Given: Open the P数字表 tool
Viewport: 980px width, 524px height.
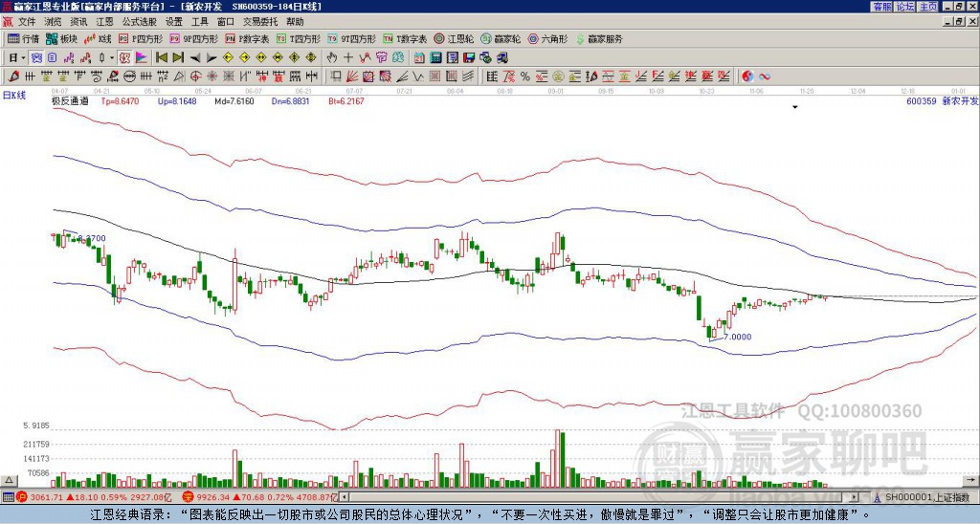Looking at the screenshot, I should pyautogui.click(x=247, y=38).
